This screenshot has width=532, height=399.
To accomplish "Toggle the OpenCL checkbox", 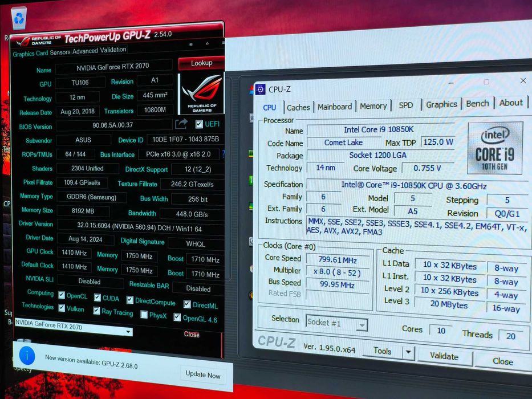I will [x=62, y=295].
